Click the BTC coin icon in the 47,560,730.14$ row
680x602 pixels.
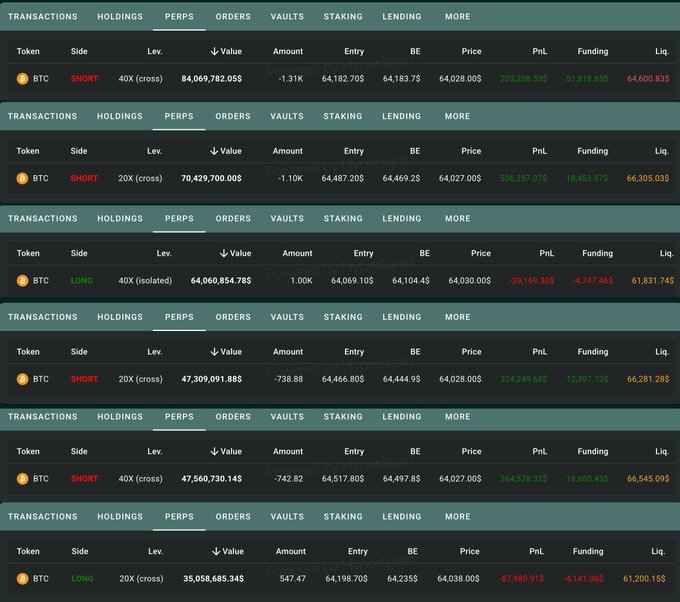pyautogui.click(x=23, y=479)
